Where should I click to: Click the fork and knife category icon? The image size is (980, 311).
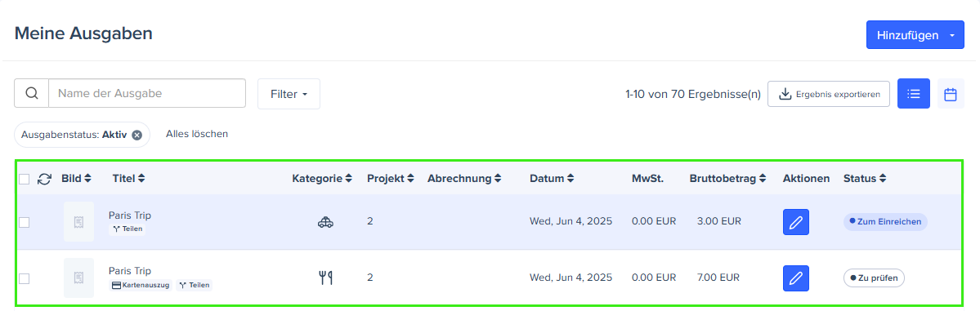coord(325,278)
